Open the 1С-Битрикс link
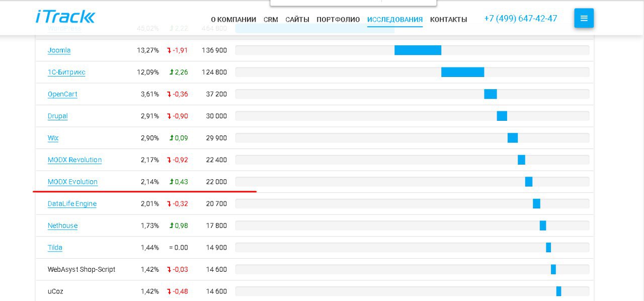The image size is (644, 301). click(66, 72)
